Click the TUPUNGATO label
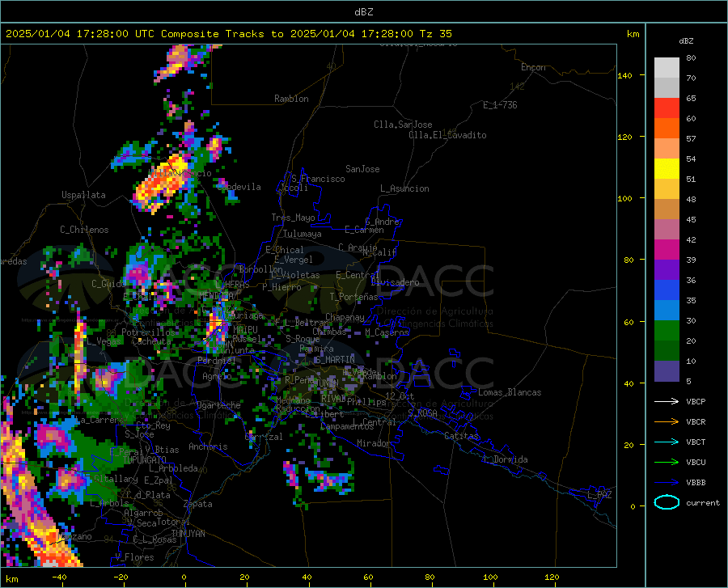This screenshot has width=728, height=588. click(x=145, y=460)
